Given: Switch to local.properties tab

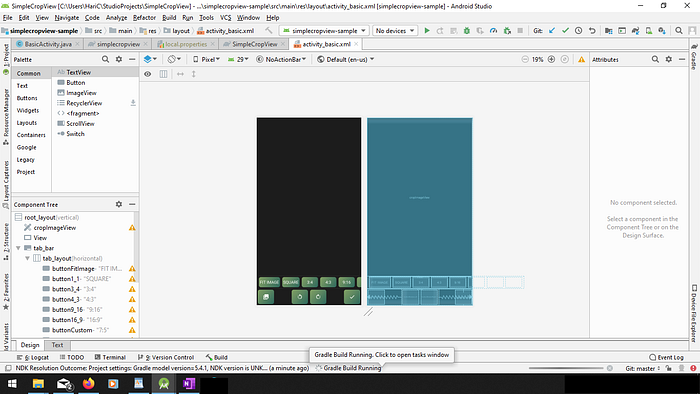Looking at the screenshot, I should click(186, 44).
